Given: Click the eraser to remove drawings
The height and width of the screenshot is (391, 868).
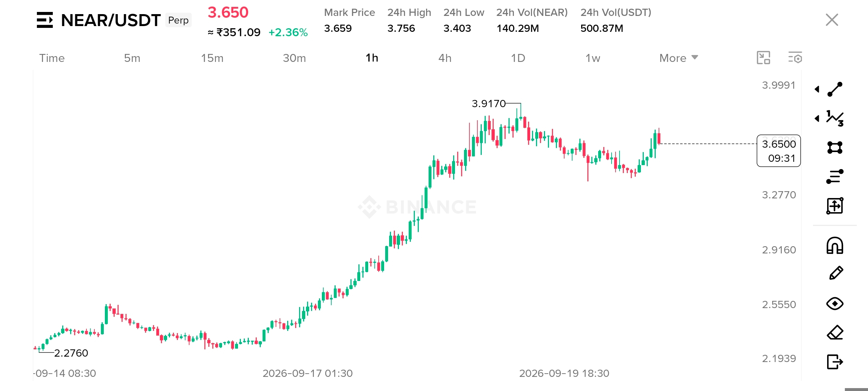Looking at the screenshot, I should (x=835, y=332).
